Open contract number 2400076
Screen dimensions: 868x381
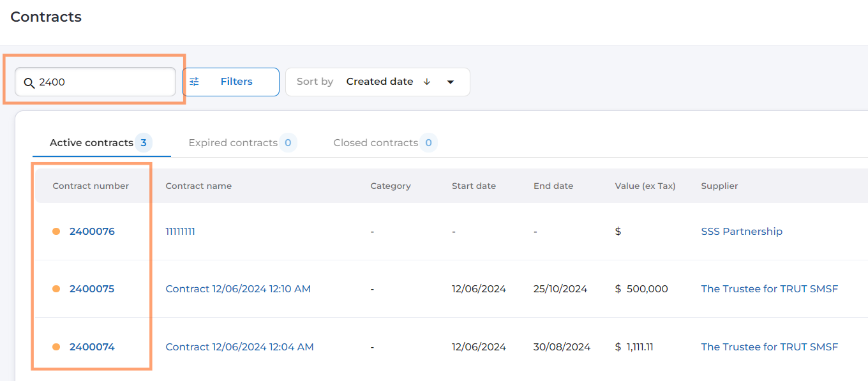coord(92,231)
